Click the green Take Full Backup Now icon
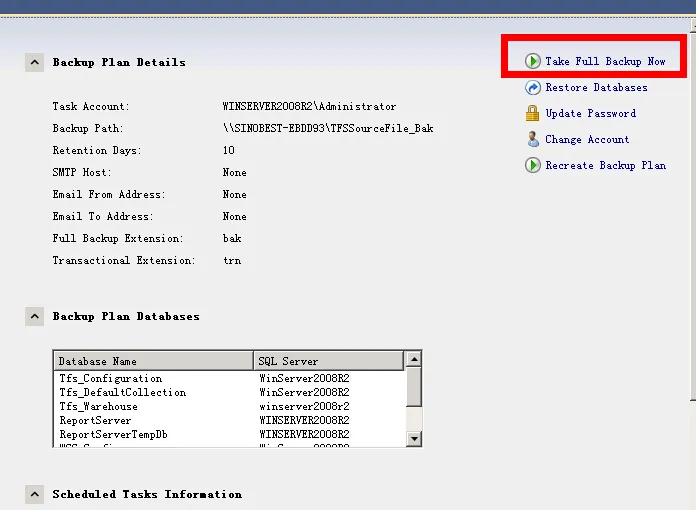 533,62
